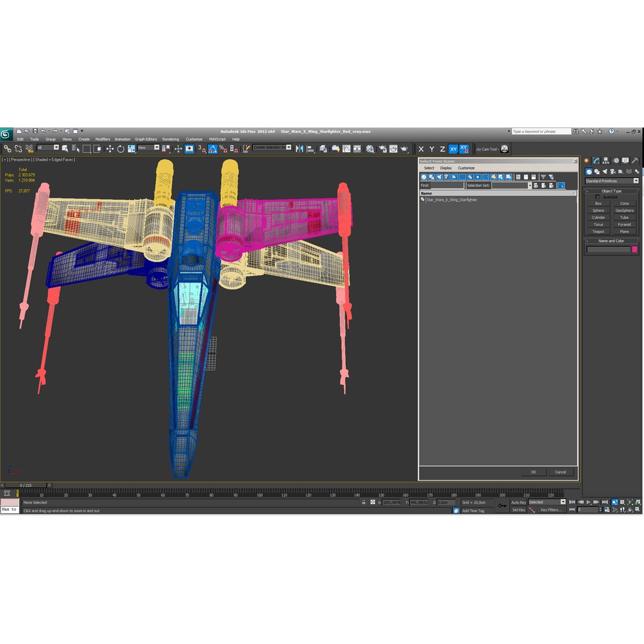Open the Utilities hammer panel icon
The height and width of the screenshot is (644, 644).
[635, 160]
